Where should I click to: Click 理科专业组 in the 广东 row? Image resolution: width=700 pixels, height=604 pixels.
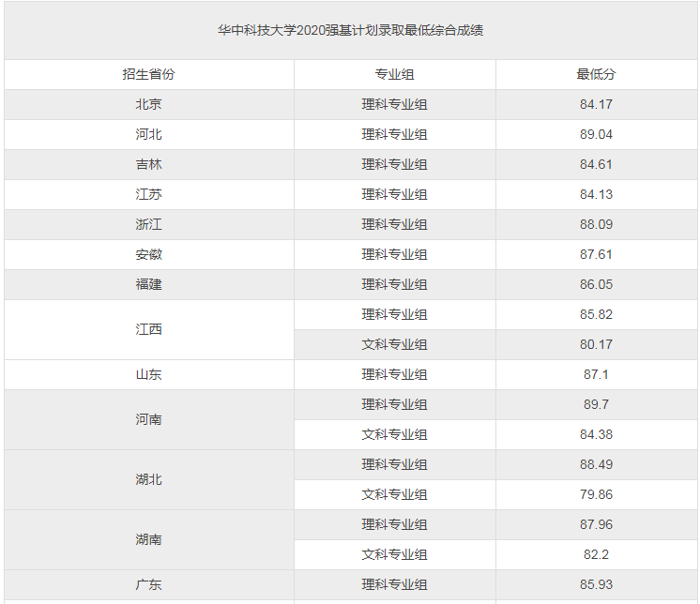click(x=395, y=584)
